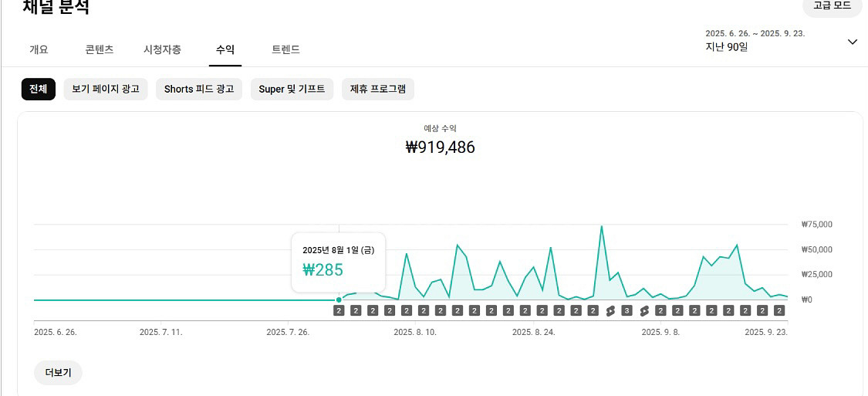Switch to the 트렌드 tab
868x396 pixels.
(x=285, y=49)
